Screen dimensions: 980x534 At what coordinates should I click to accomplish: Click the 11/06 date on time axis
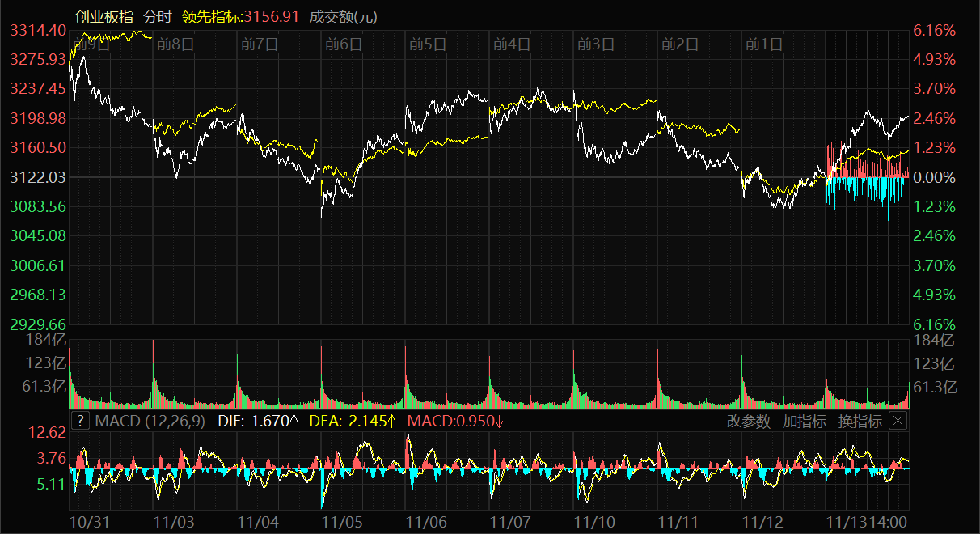[x=426, y=523]
